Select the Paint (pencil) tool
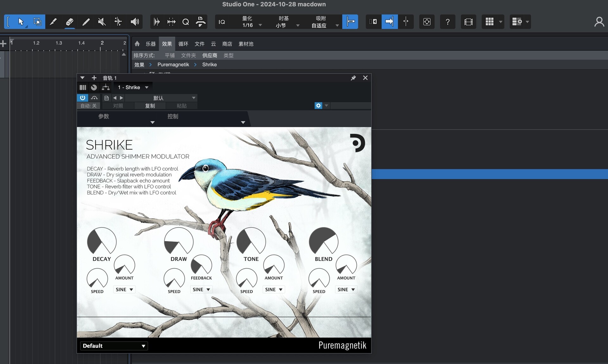The height and width of the screenshot is (364, 608). (x=86, y=22)
